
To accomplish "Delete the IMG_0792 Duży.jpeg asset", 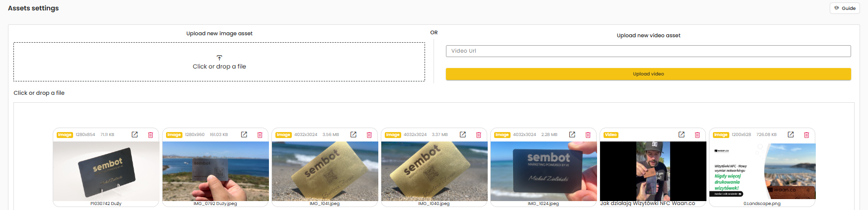I will pos(260,135).
